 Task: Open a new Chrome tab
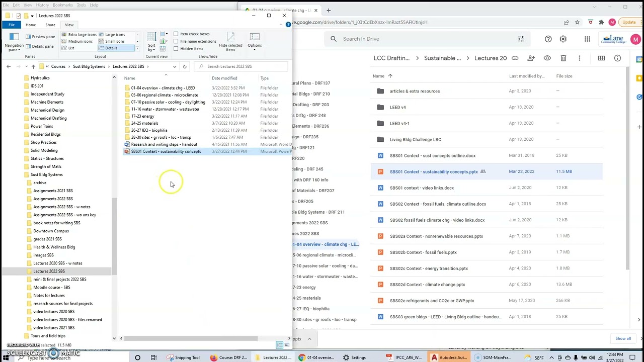pyautogui.click(x=329, y=10)
